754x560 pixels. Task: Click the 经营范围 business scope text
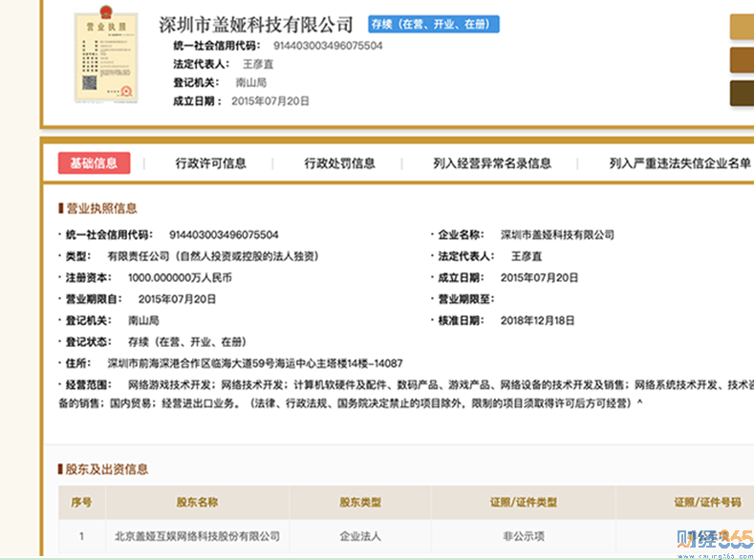pos(406,394)
